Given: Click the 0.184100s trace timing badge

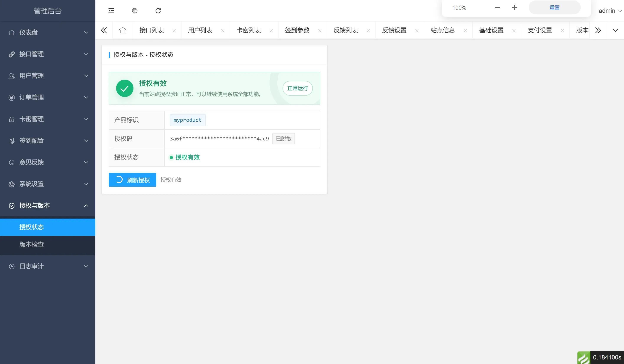Looking at the screenshot, I should tap(607, 358).
